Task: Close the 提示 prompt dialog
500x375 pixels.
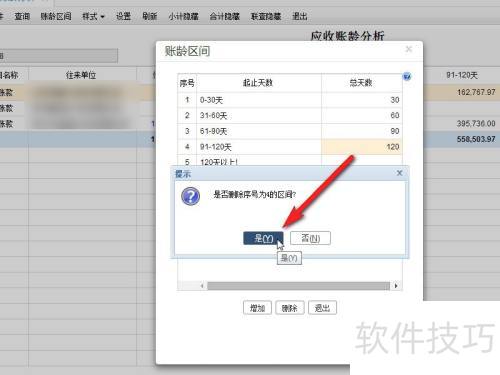Action: click(x=399, y=173)
